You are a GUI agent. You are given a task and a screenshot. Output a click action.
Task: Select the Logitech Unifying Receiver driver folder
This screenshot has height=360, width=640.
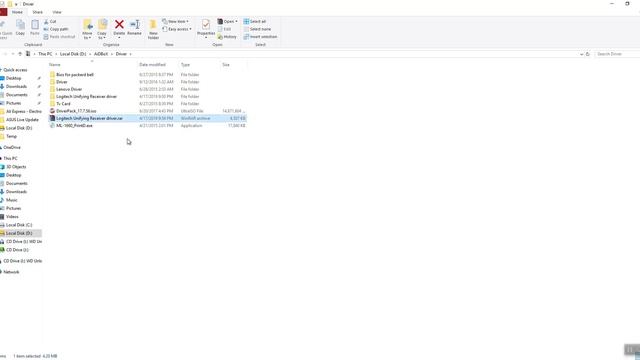87,96
